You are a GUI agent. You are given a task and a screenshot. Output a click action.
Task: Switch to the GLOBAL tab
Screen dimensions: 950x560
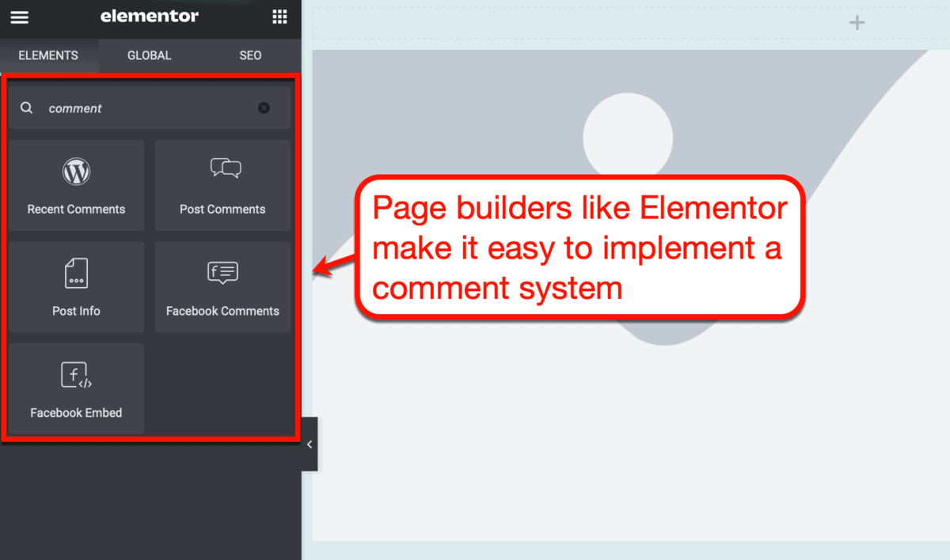(148, 55)
